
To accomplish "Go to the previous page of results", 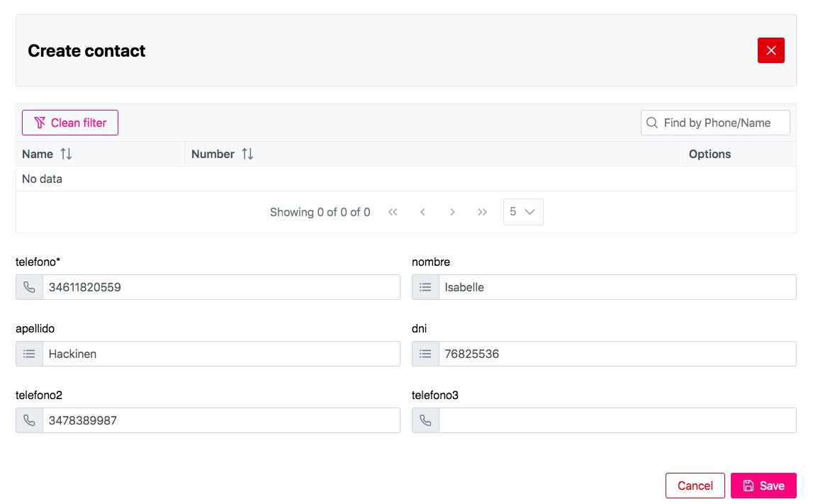I will pos(422,212).
